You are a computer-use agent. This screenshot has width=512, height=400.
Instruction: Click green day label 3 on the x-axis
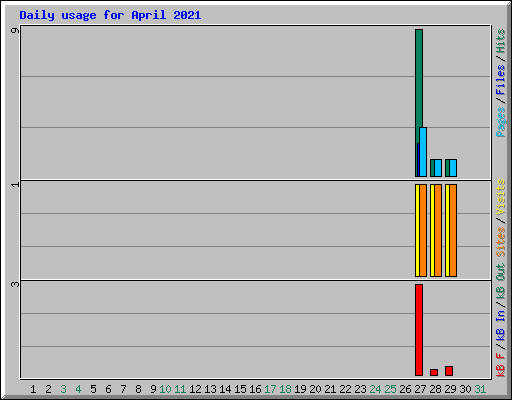point(63,389)
